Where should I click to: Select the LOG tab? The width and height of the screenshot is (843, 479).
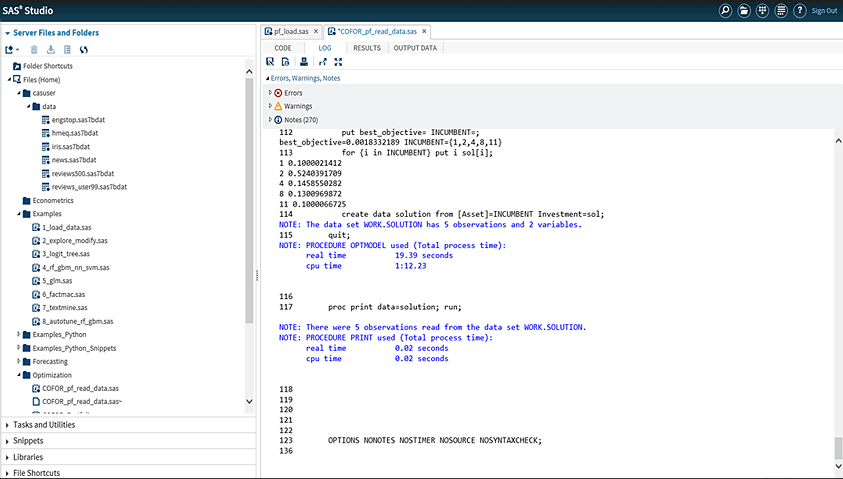325,48
